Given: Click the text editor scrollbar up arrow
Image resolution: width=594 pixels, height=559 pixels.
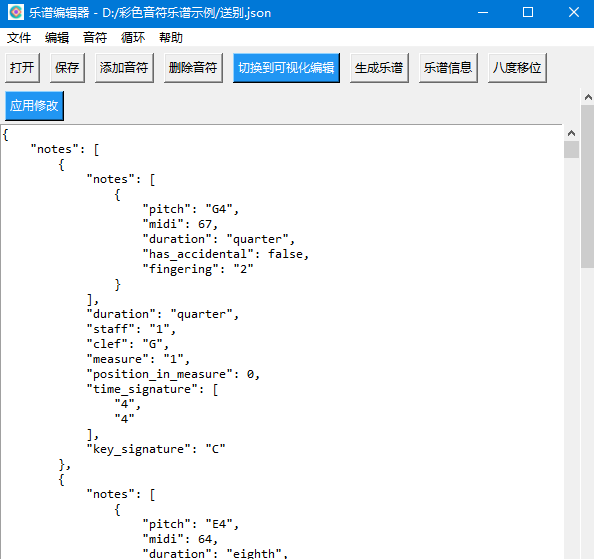Looking at the screenshot, I should point(571,133).
